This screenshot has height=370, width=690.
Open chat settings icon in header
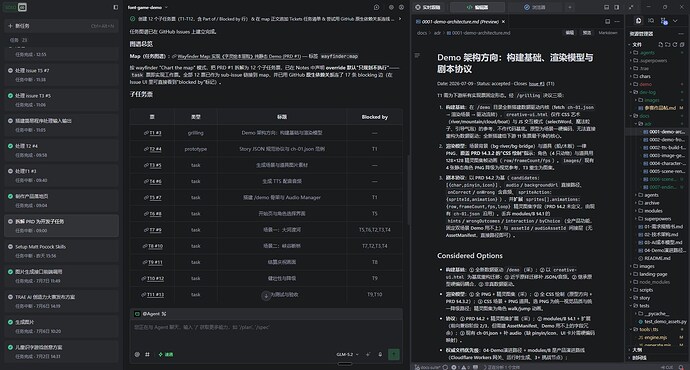click(391, 7)
